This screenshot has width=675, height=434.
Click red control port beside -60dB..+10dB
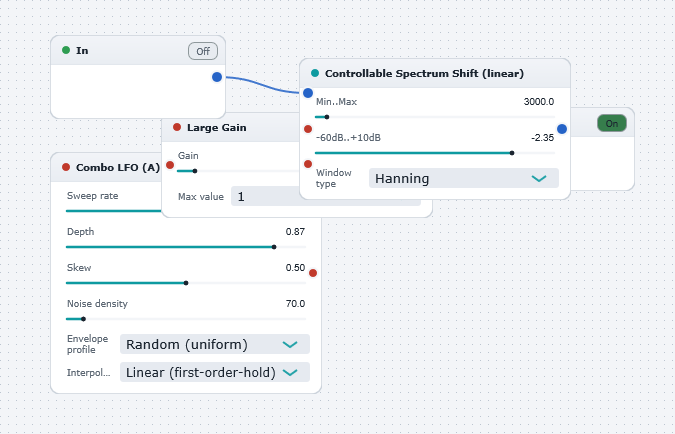point(308,129)
